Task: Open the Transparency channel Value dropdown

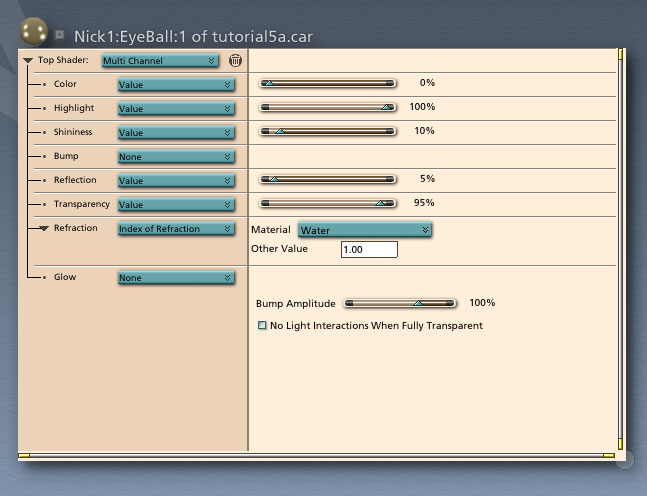Action: click(x=176, y=204)
